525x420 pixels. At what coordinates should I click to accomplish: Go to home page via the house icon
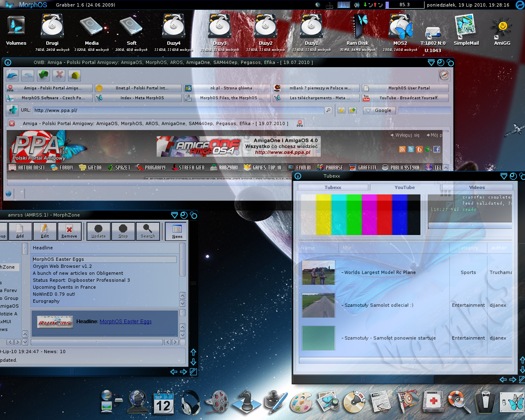[75, 75]
